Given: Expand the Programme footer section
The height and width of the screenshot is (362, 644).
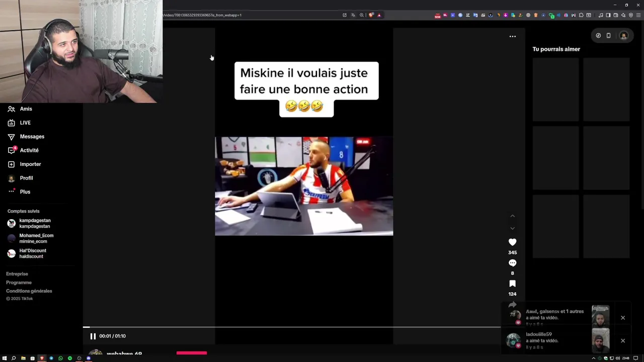Looking at the screenshot, I should pos(19,283).
